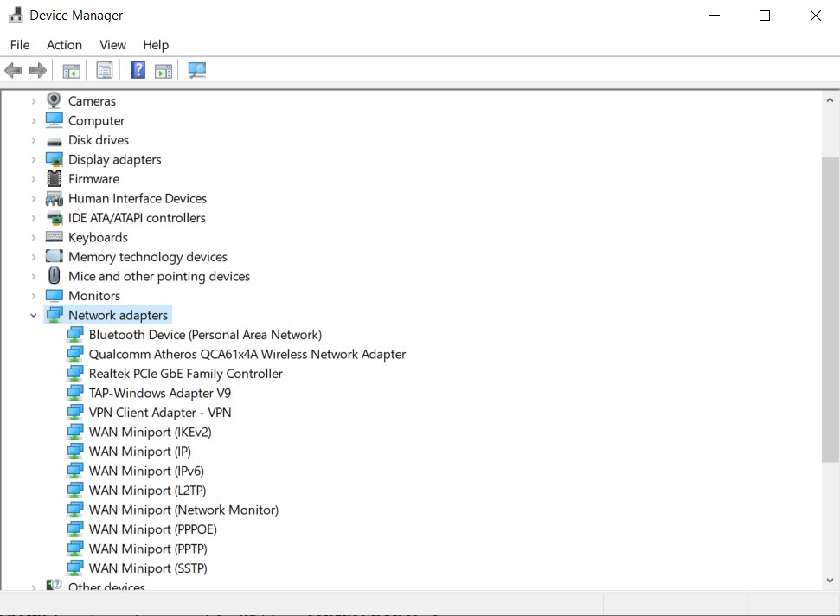Expand Mice and other pointing devices
The width and height of the screenshot is (840, 616).
(x=33, y=276)
